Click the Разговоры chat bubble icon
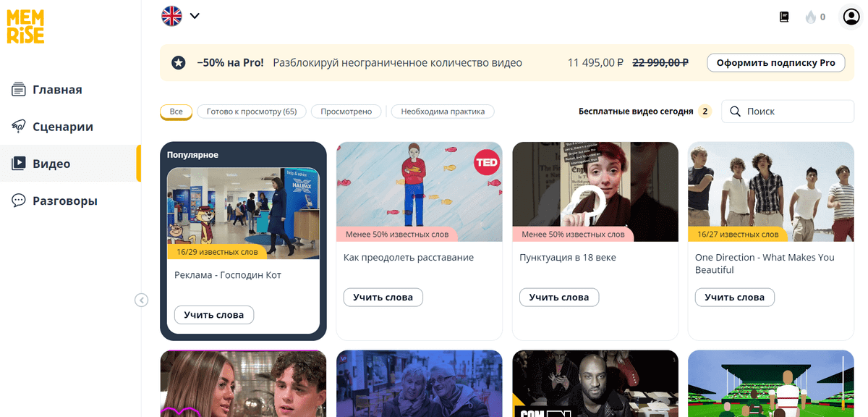 19,201
